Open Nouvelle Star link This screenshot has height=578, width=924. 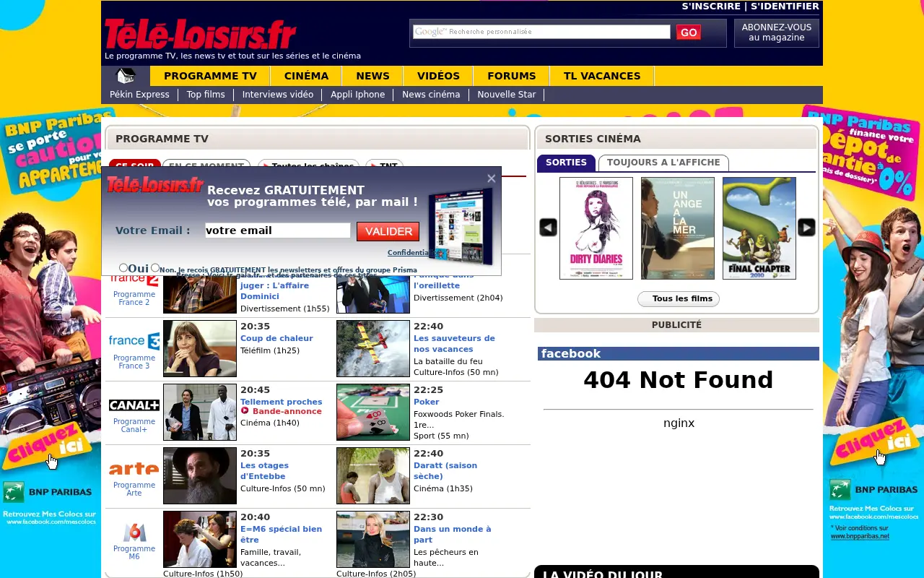coord(507,95)
